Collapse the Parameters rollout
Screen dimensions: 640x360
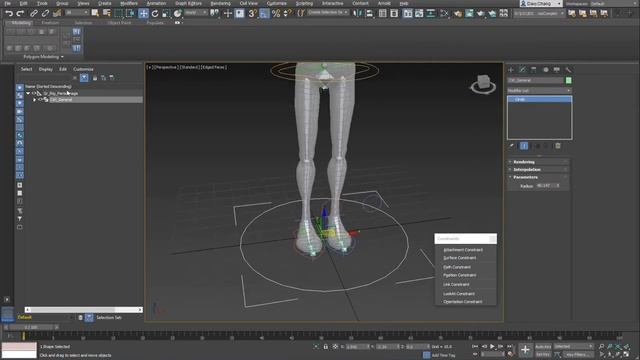pyautogui.click(x=538, y=177)
